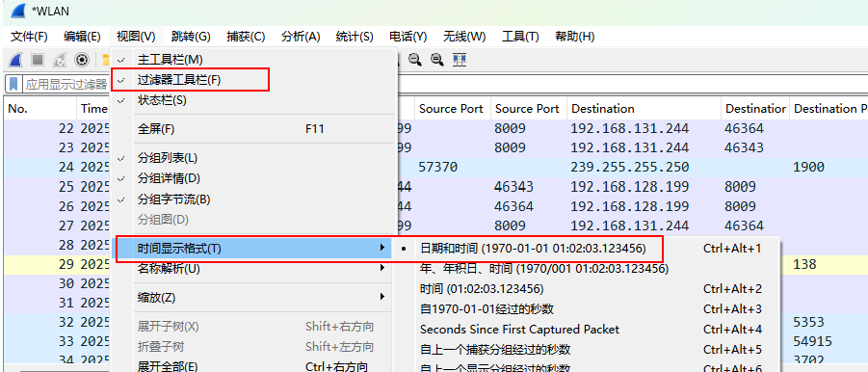Click destination port value 54915
Screen dimensions: 868x372
pos(813,341)
